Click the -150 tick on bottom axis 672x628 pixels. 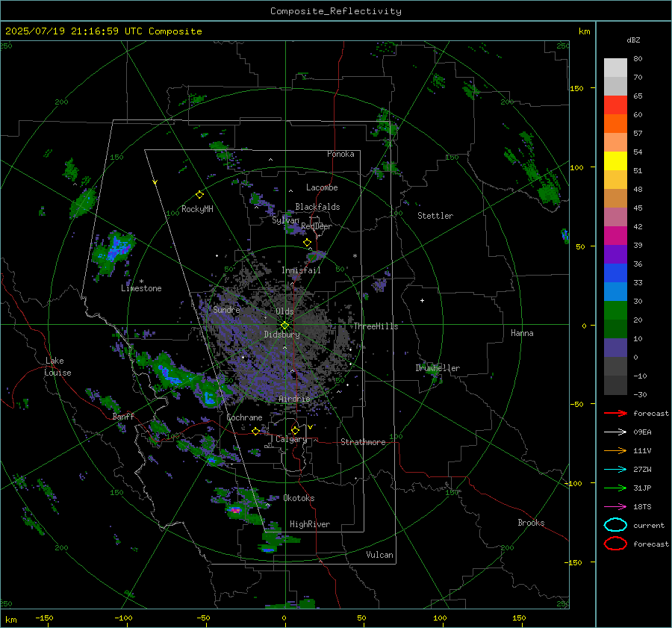44,618
